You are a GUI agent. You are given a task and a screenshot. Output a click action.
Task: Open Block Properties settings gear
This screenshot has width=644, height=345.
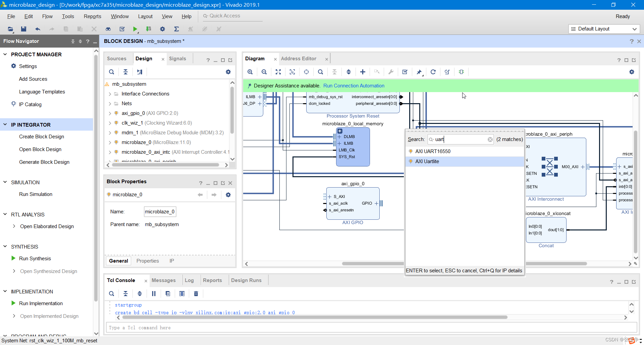(228, 195)
